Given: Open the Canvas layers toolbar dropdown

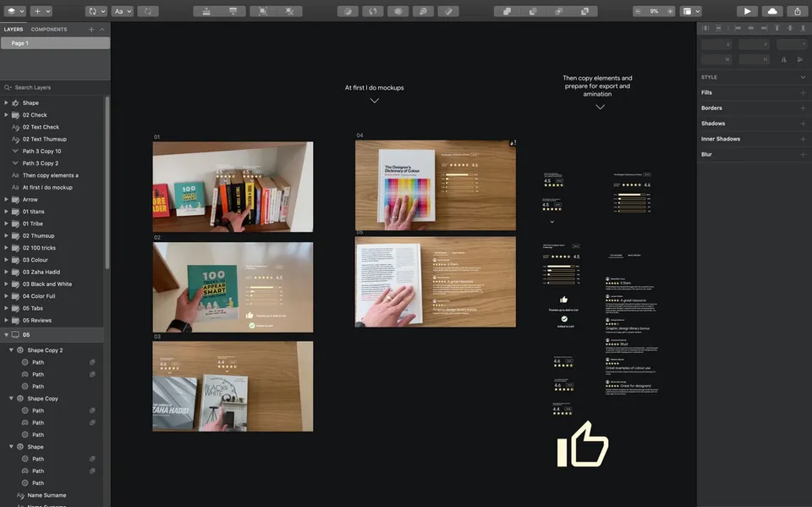Looking at the screenshot, I should pyautogui.click(x=14, y=11).
